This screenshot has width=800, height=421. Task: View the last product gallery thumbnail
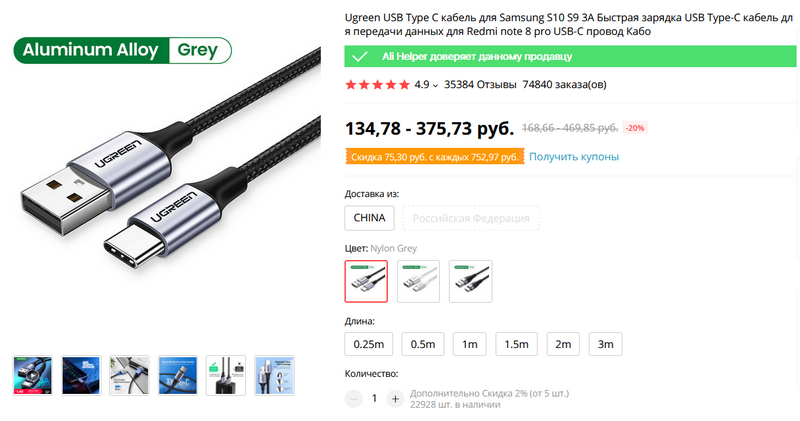coord(274,376)
